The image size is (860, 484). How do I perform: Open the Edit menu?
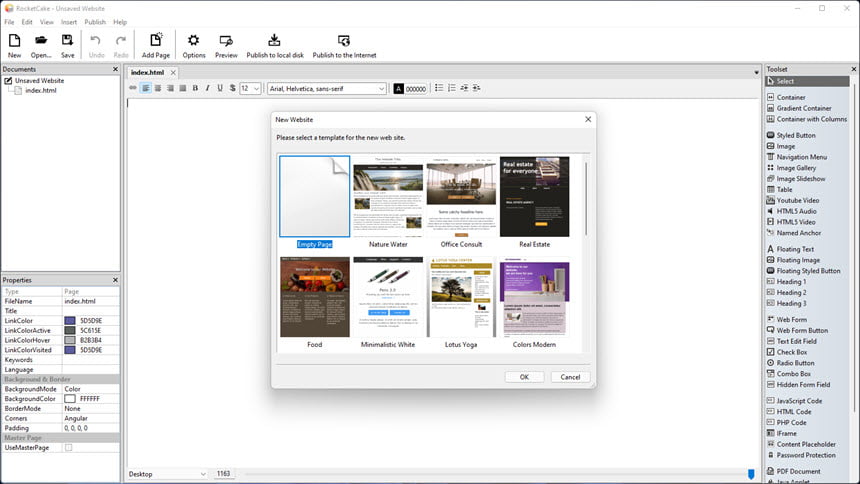(27, 22)
